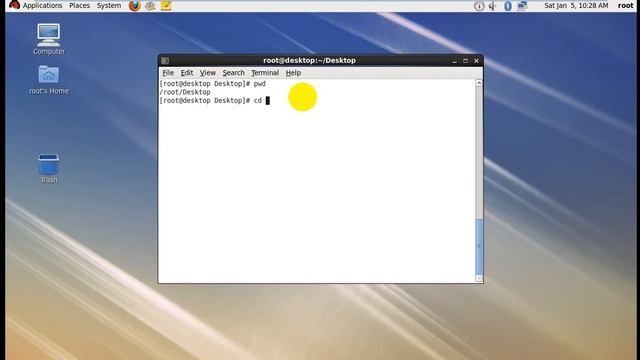
Task: Select the root's Home folder icon
Action: [x=49, y=80]
